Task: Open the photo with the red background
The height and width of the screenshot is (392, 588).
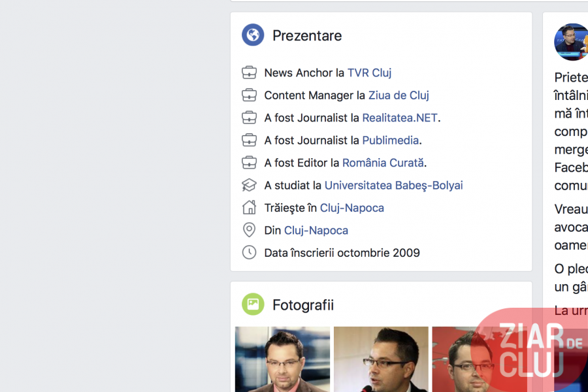Action: click(x=480, y=359)
